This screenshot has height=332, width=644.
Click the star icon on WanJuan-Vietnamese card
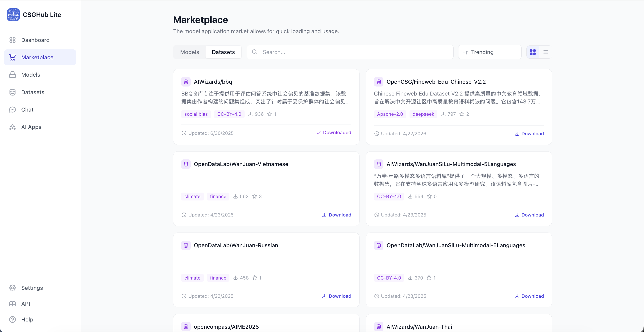254,196
